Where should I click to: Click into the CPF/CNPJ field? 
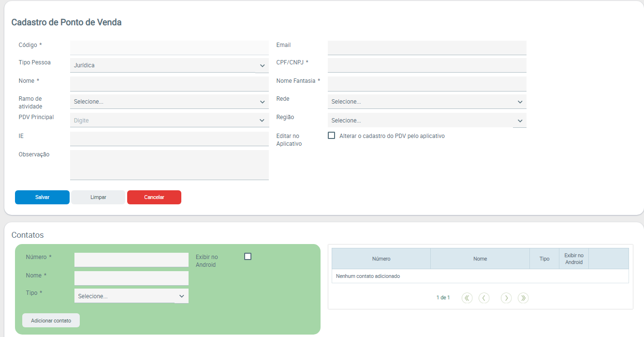(x=426, y=65)
